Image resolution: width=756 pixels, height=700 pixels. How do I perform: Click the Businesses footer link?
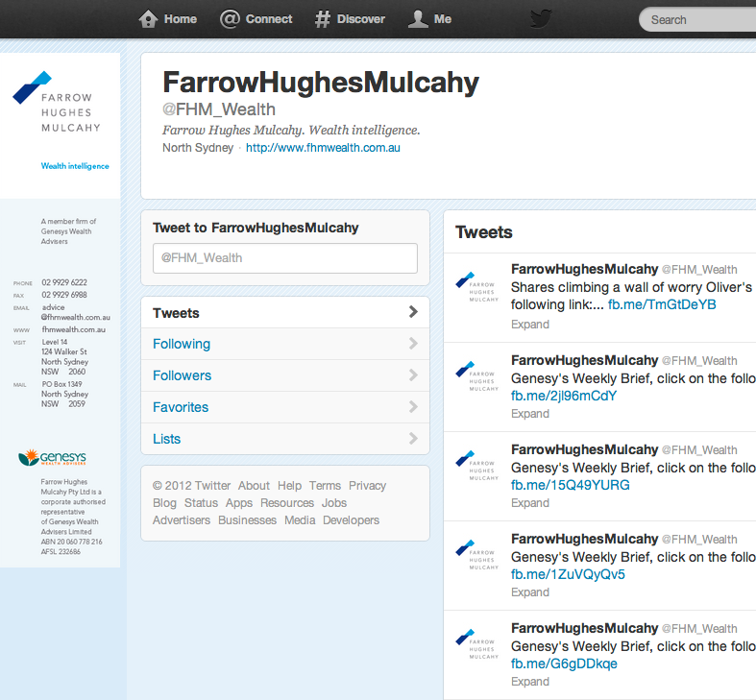[247, 520]
